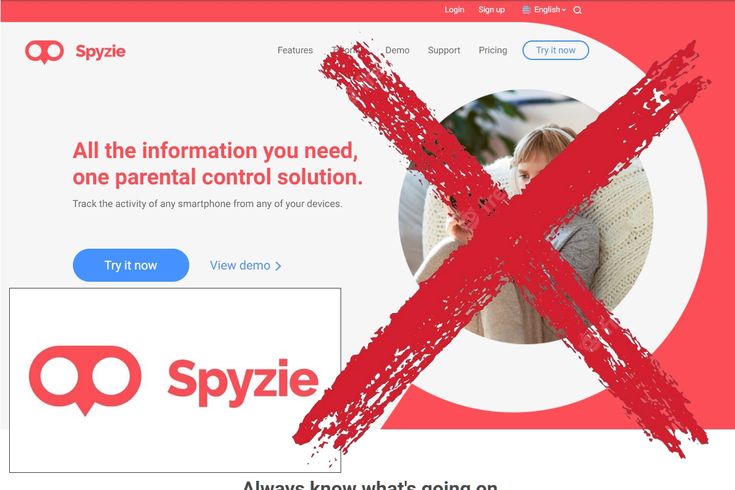Click the blue Try it now button
735x490 pixels.
click(131, 265)
